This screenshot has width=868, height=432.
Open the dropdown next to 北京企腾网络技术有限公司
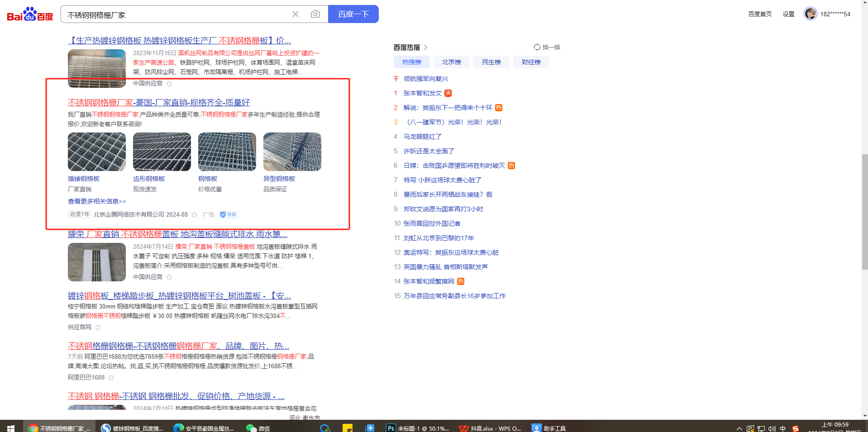click(x=195, y=215)
